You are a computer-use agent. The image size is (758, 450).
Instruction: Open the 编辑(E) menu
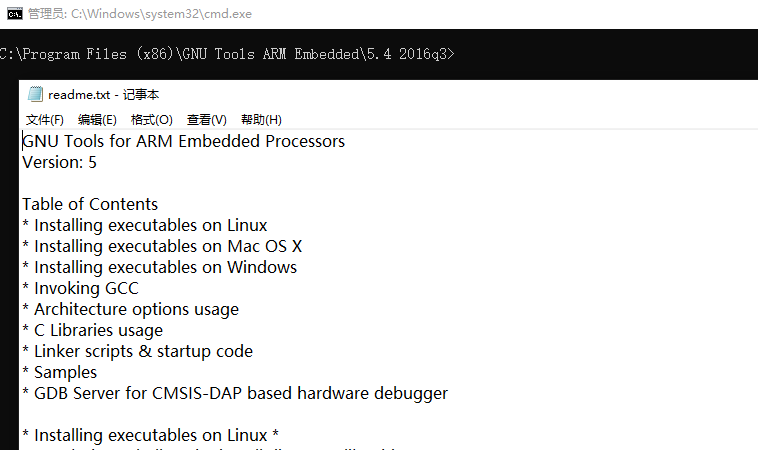pos(97,119)
